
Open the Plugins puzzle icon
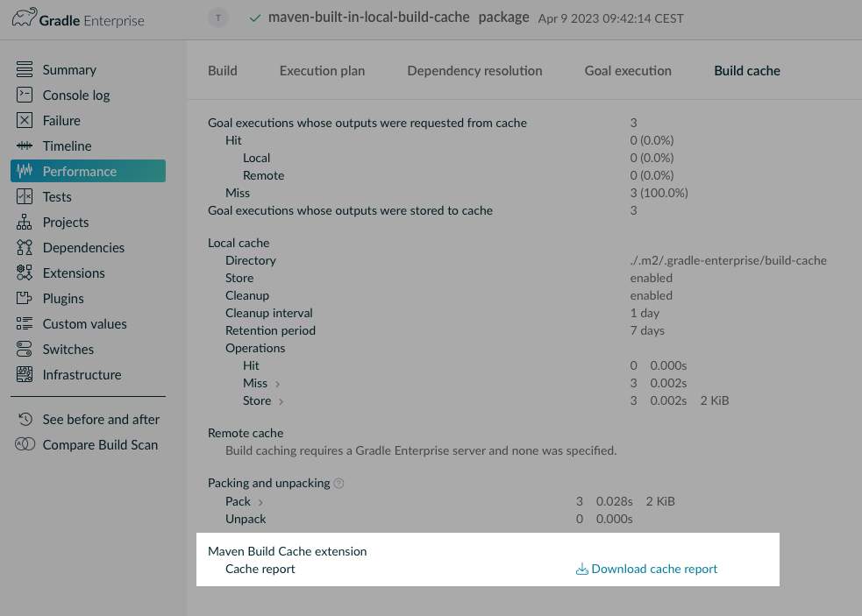(x=25, y=299)
